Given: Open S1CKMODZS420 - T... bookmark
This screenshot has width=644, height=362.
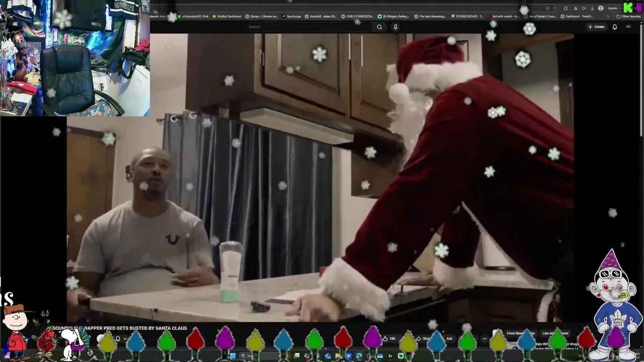Looking at the screenshot, I should [467, 17].
